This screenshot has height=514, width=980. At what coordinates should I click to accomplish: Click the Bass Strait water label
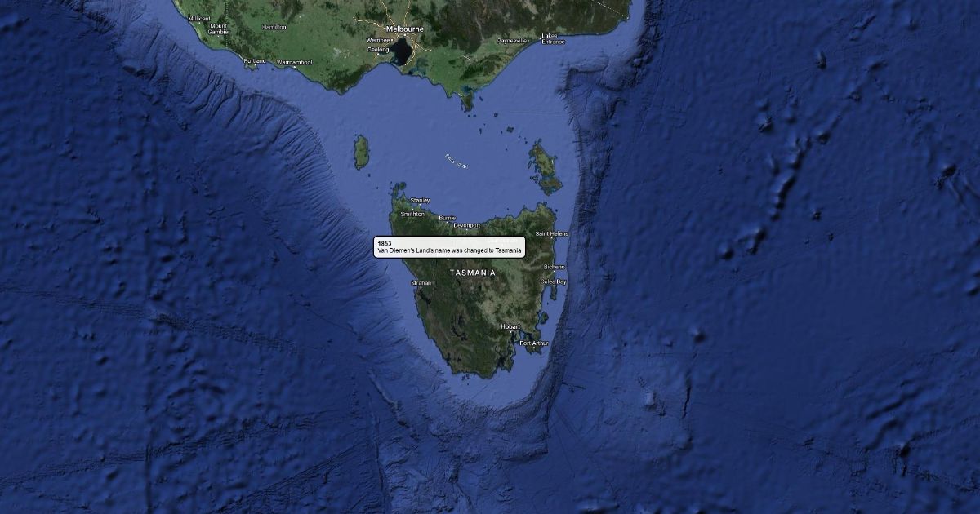[457, 162]
